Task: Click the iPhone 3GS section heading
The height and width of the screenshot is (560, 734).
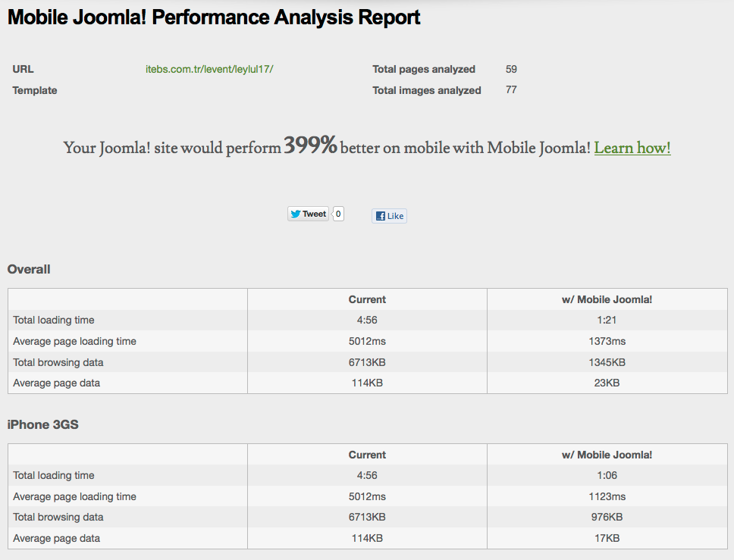Action: [x=43, y=424]
